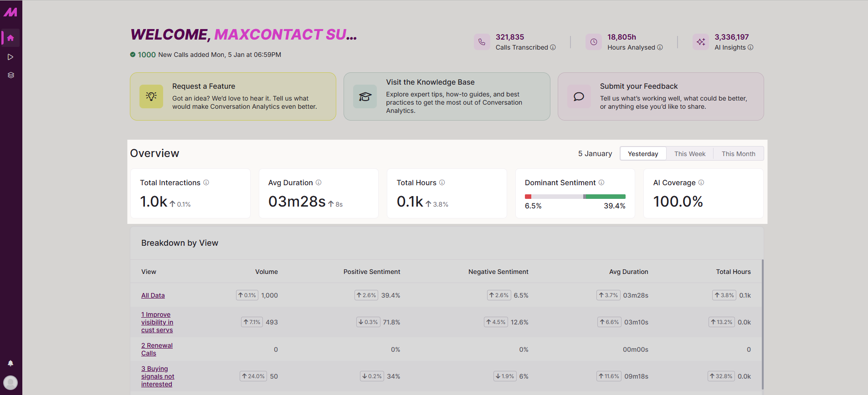The image size is (868, 395).
Task: Click the Dominant Sentiment bar
Action: (575, 197)
